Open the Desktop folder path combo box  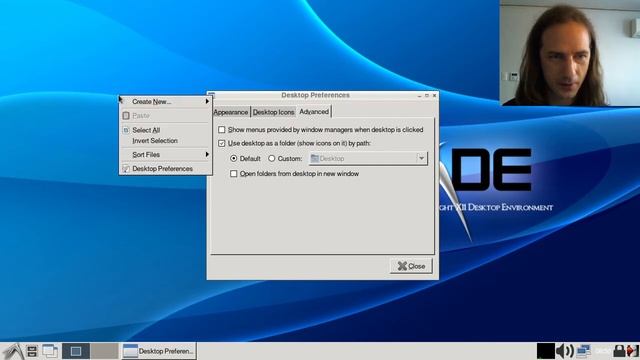point(368,158)
